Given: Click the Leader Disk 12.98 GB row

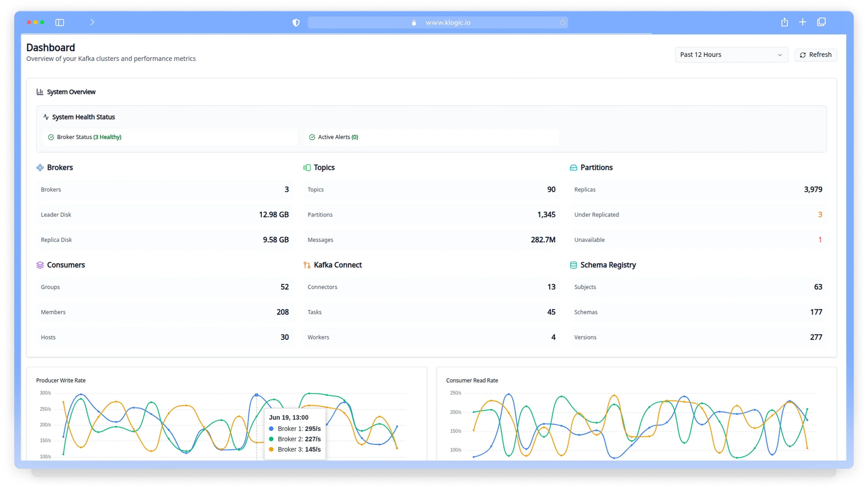Looking at the screenshot, I should coord(165,215).
